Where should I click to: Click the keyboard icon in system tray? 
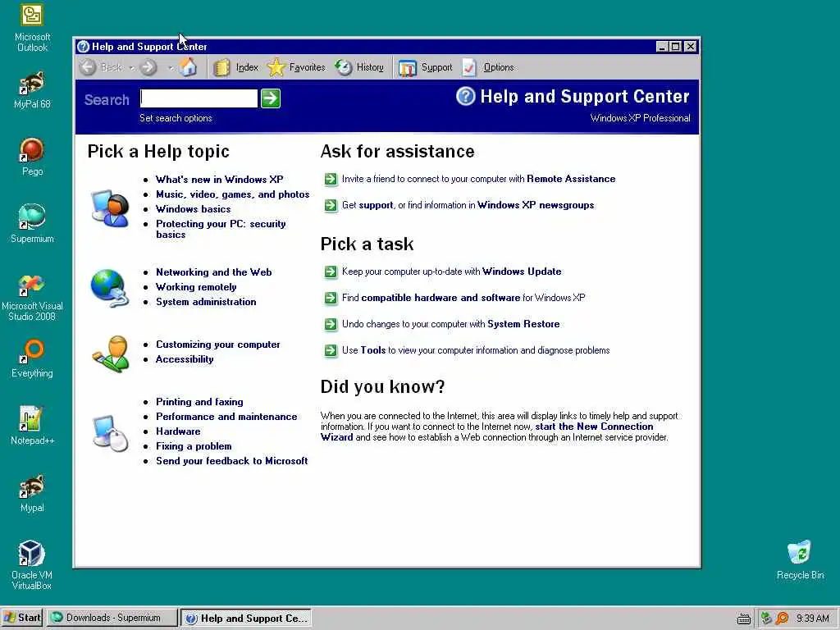click(x=743, y=619)
